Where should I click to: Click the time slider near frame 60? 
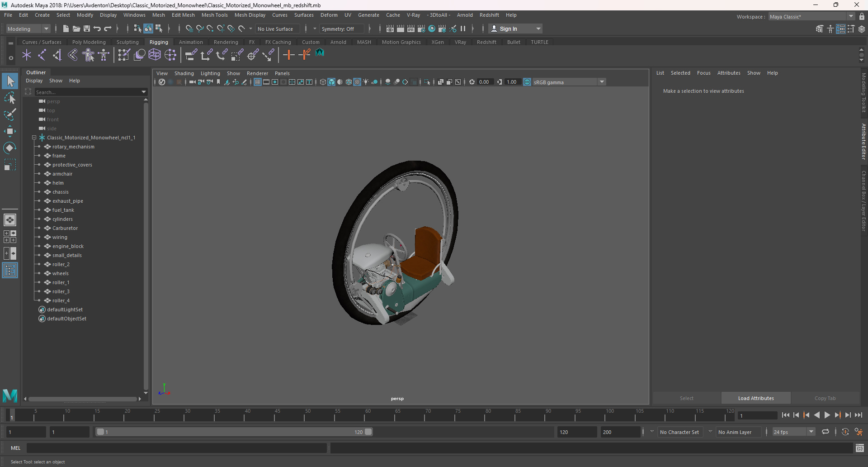point(368,415)
